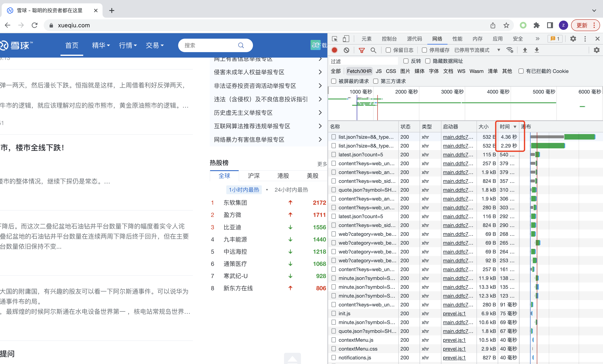The width and height of the screenshot is (603, 364).
Task: Switch to the 性能 DevTools tab
Action: (x=457, y=39)
